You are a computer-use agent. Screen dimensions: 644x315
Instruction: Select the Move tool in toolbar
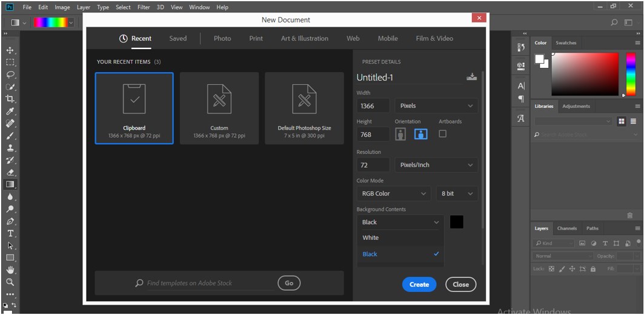[10, 50]
